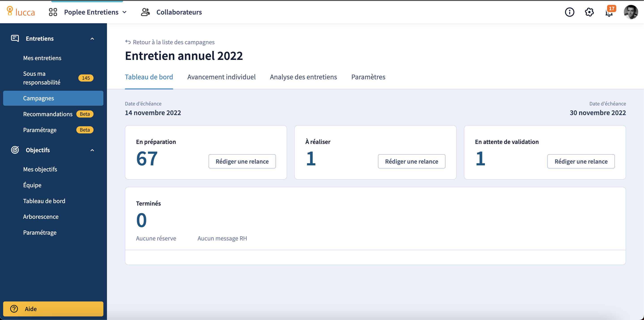Click the Terminés count 0
The width and height of the screenshot is (644, 320).
(x=141, y=220)
